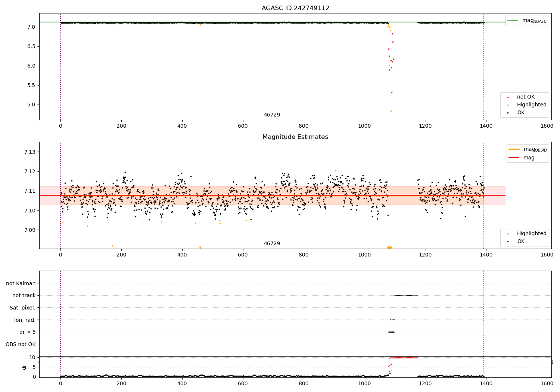
Task: Click the 'not track' black data bar
Action: 406,295
